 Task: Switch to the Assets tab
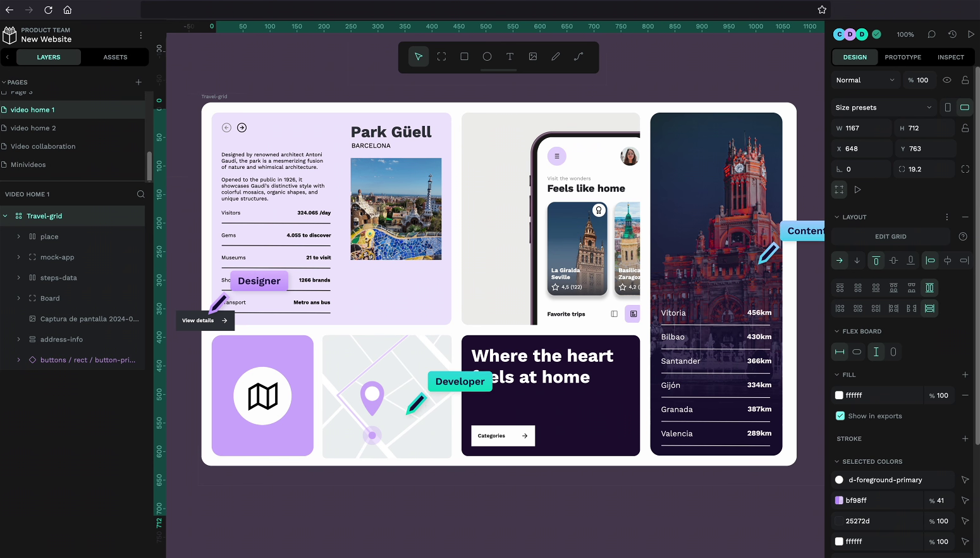point(115,57)
